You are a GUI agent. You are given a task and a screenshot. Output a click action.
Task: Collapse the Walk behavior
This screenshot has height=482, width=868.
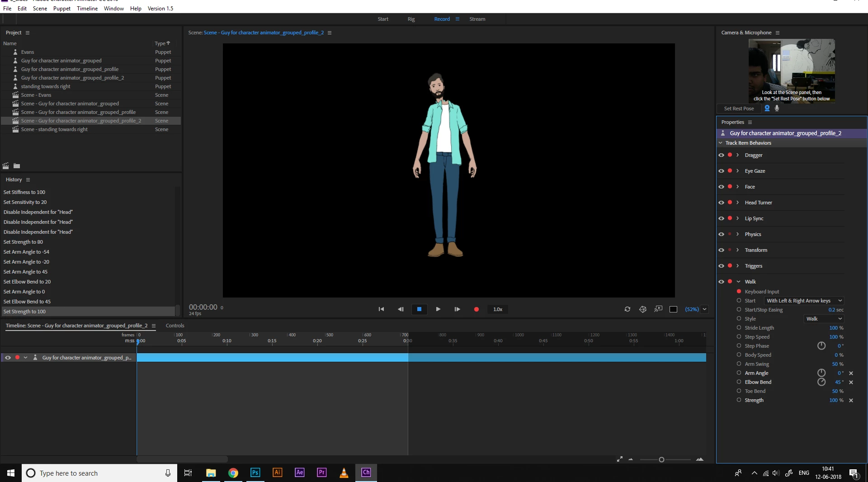738,282
